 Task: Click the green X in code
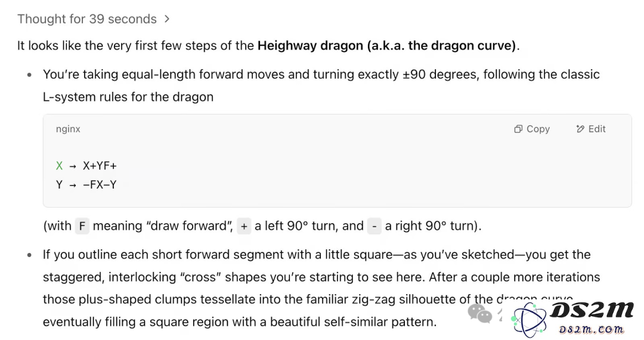click(x=60, y=166)
